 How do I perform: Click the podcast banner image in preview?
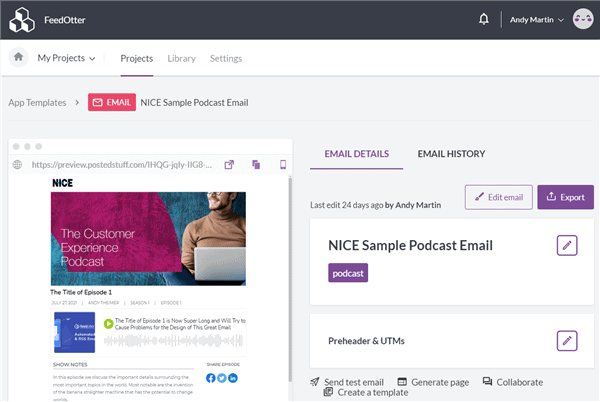click(x=148, y=239)
